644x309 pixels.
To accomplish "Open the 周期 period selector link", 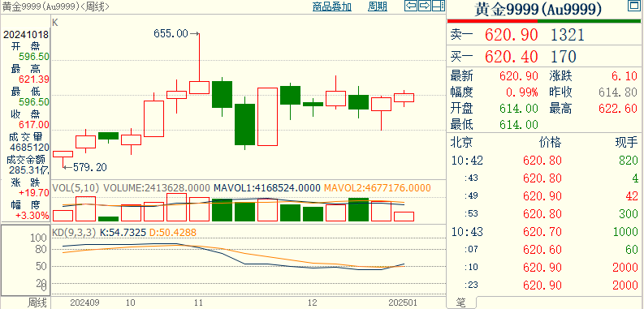I will click(x=378, y=6).
